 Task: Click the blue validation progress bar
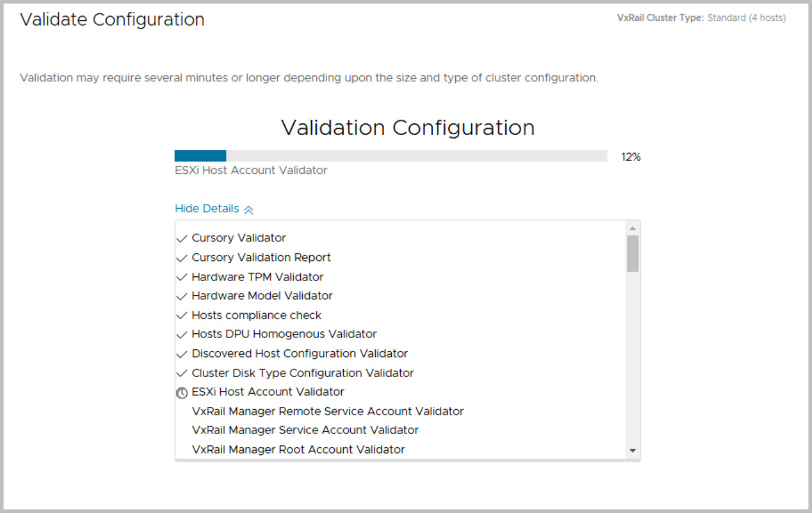click(x=200, y=156)
